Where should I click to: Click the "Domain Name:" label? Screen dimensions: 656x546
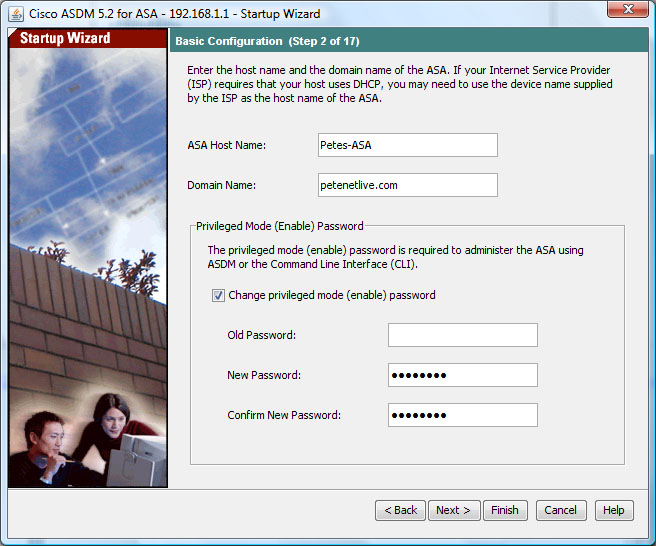[221, 185]
